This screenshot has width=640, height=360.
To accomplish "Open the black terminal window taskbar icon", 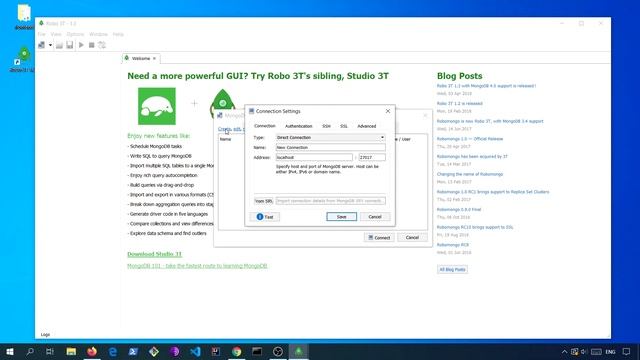I will 257,351.
